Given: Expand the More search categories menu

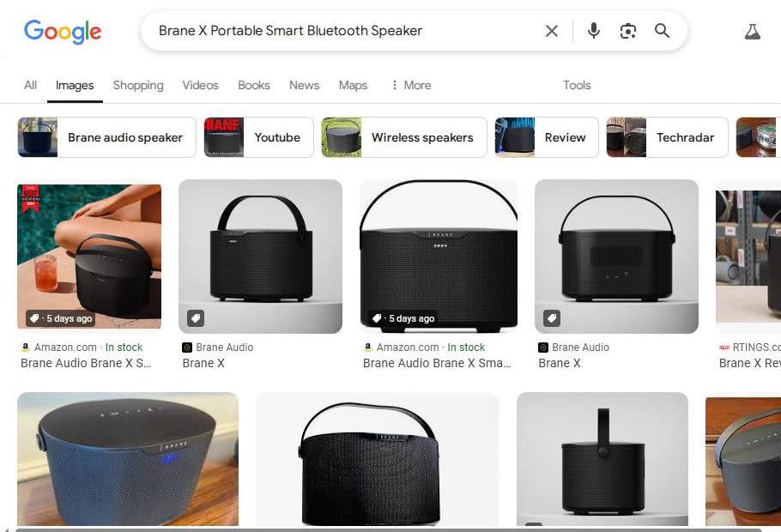Looking at the screenshot, I should pos(411,85).
